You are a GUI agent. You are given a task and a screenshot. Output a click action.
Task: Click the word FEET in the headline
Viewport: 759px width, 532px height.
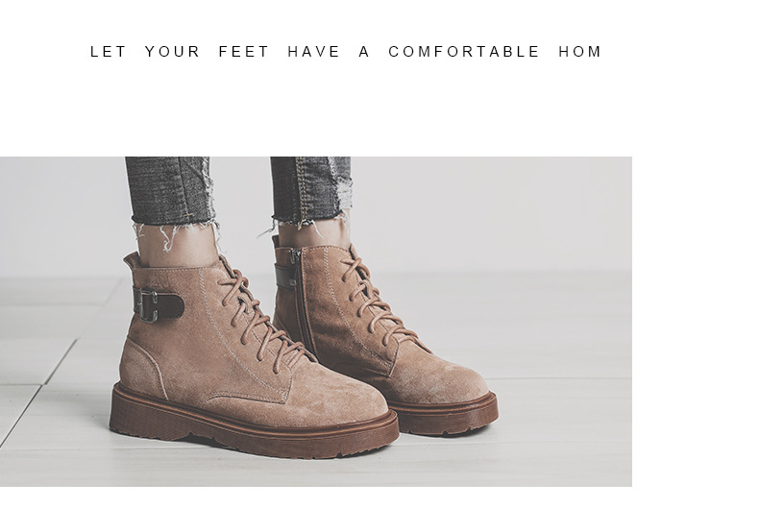(243, 52)
